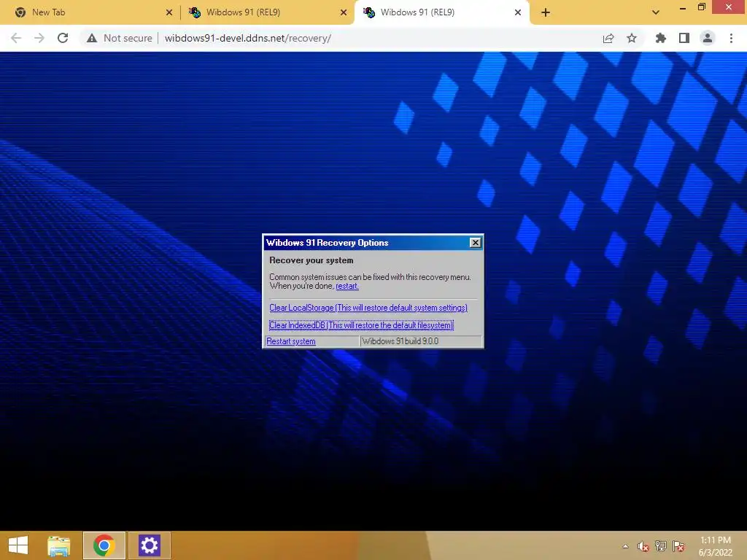Close the Chrome window

pos(729,7)
